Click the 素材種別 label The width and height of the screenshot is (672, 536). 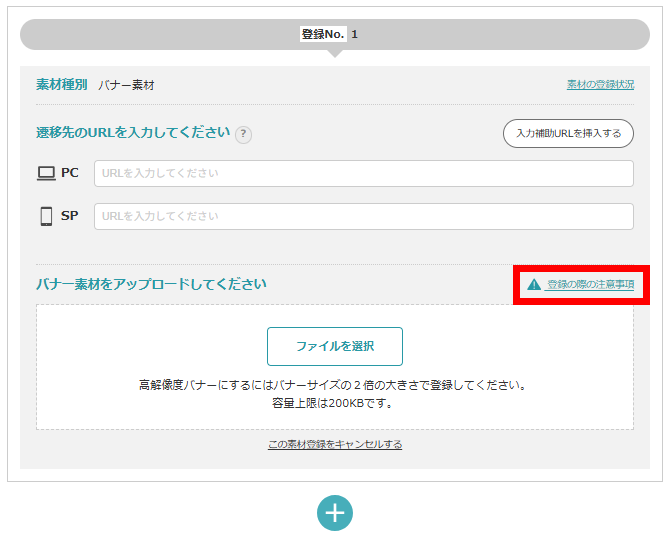click(61, 85)
